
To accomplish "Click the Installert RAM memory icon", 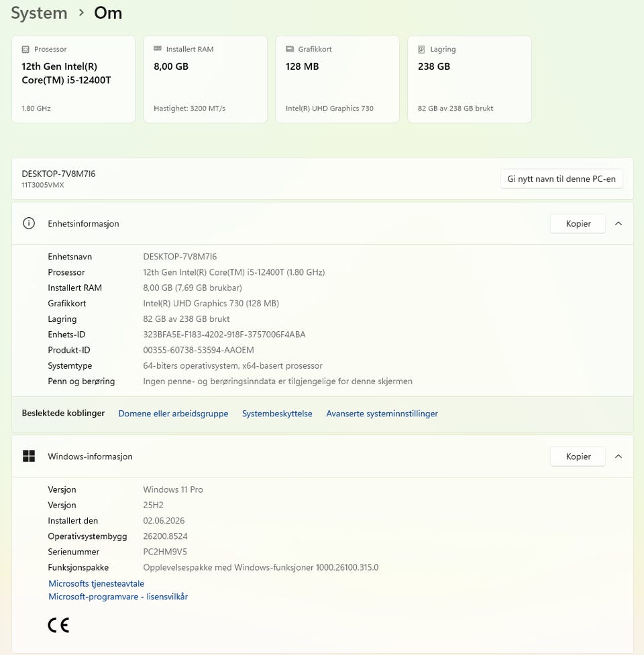I will 158,49.
